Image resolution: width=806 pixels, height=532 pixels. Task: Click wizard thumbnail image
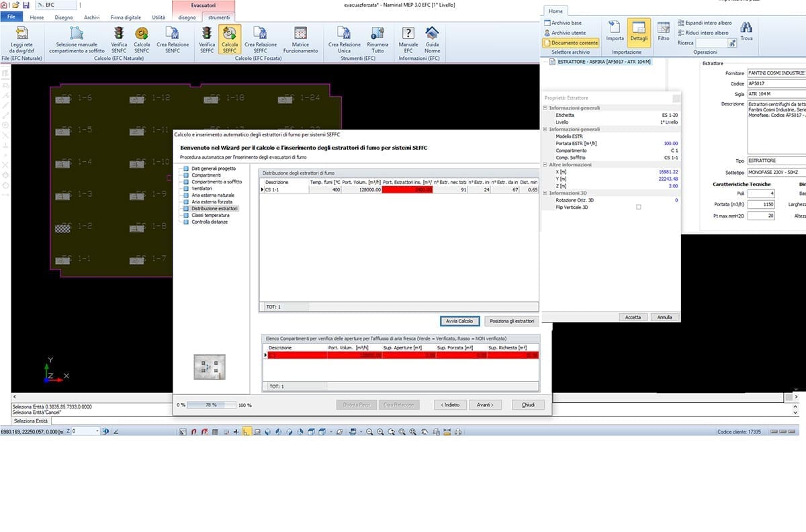pyautogui.click(x=209, y=367)
